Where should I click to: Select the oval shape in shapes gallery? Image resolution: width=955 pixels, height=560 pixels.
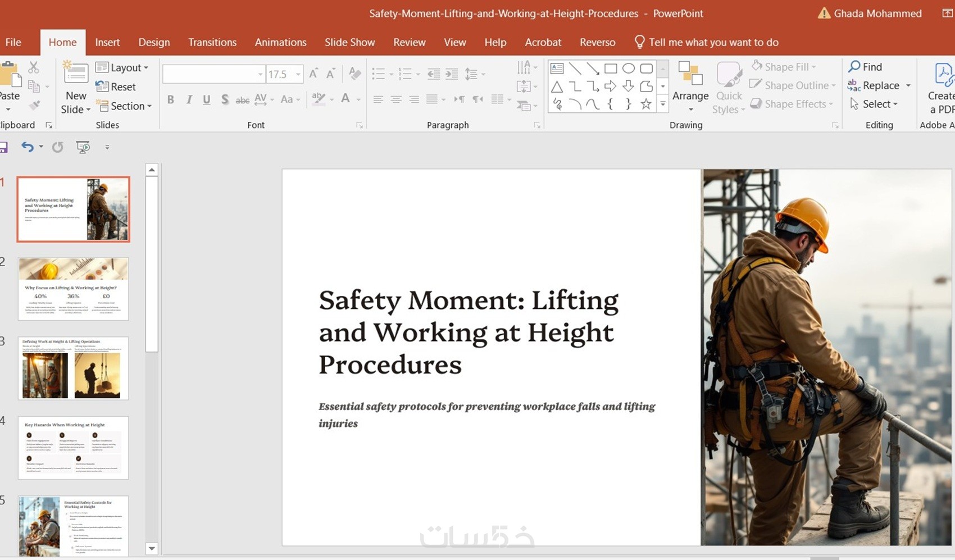(628, 69)
